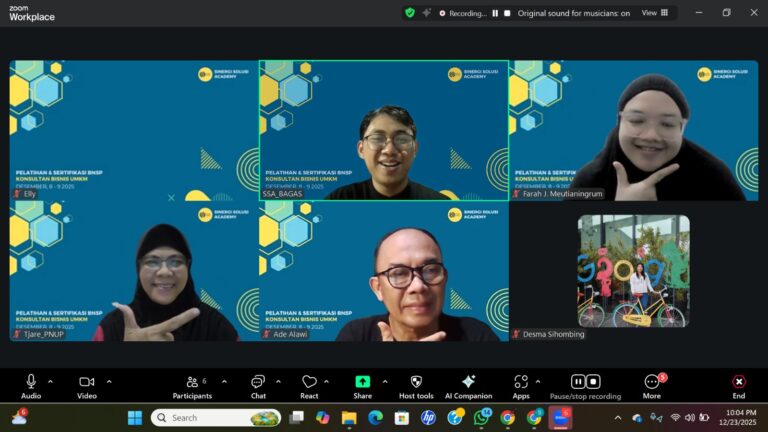Launch the AI Companion sparkle icon
Image resolution: width=768 pixels, height=432 pixels.
click(468, 382)
